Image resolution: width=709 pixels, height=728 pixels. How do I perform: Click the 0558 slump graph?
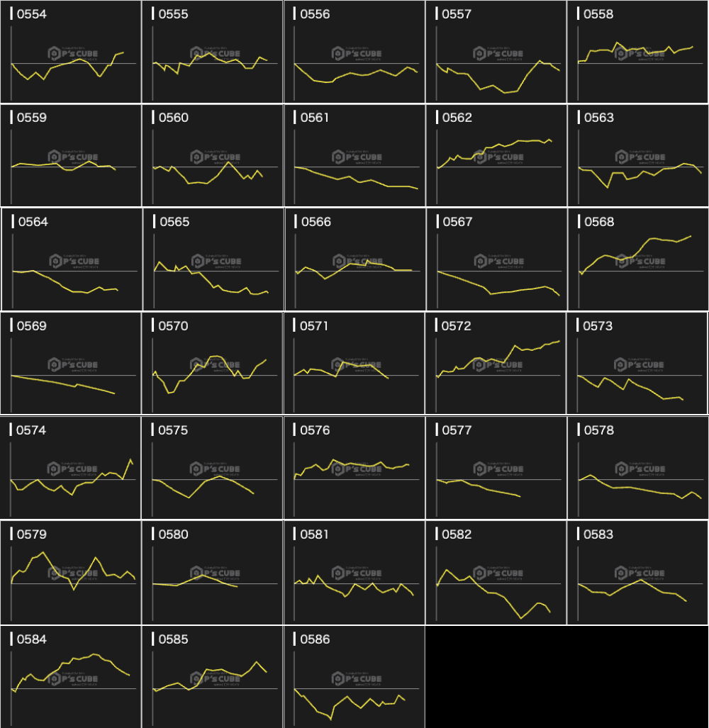tap(638, 52)
